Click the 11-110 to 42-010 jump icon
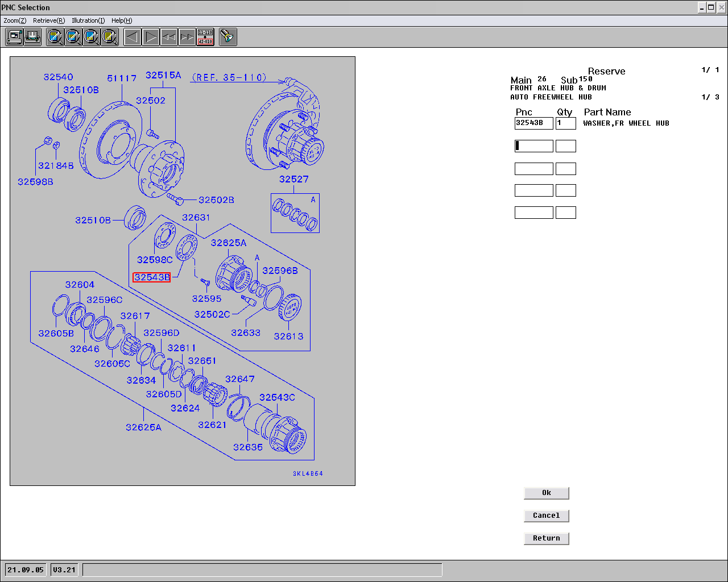 coord(205,37)
